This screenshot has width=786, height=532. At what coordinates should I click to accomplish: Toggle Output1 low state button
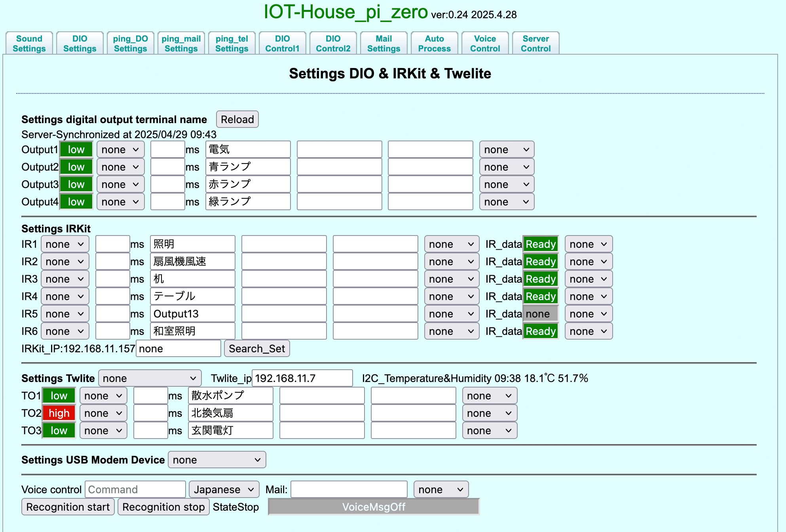(76, 150)
